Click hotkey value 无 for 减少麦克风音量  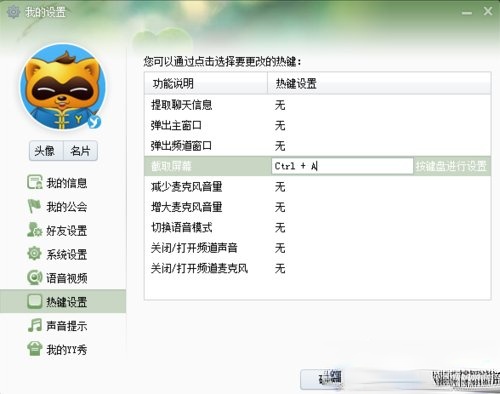280,186
